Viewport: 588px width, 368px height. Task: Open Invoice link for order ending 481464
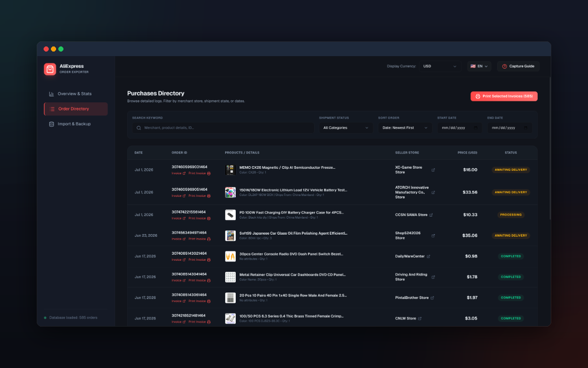click(x=179, y=322)
